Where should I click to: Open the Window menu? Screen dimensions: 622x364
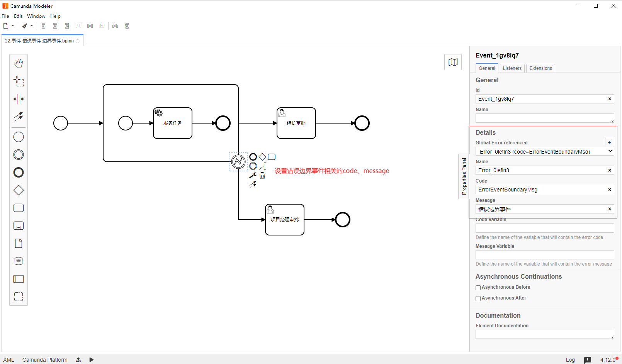click(36, 16)
